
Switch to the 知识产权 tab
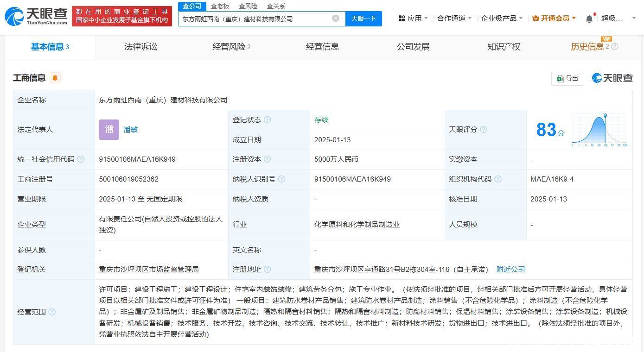pyautogui.click(x=504, y=47)
